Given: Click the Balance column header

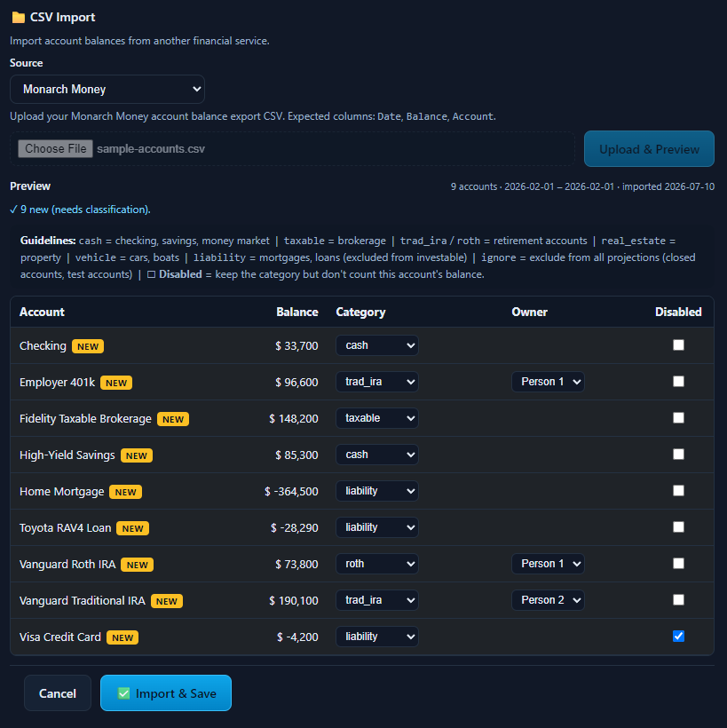Looking at the screenshot, I should point(297,312).
